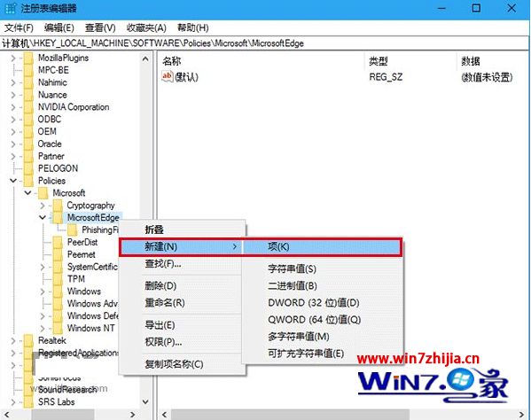Viewport: 531px width, 420px height.
Task: Collapse the Microsoft tree node
Action: click(28, 193)
